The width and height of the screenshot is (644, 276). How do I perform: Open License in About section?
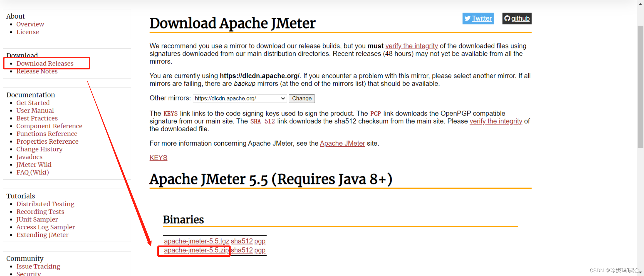[x=28, y=32]
